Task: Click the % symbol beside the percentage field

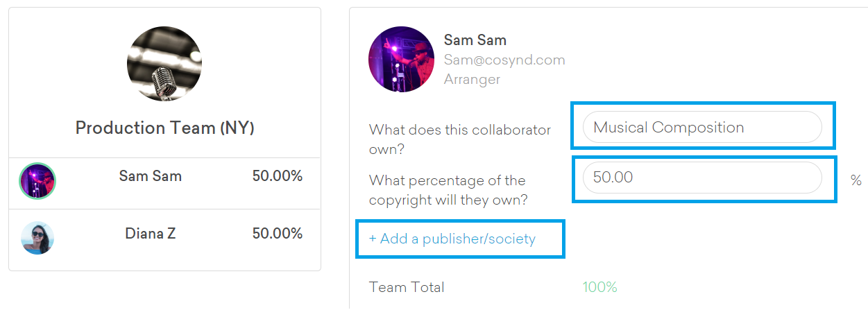Action: [856, 180]
